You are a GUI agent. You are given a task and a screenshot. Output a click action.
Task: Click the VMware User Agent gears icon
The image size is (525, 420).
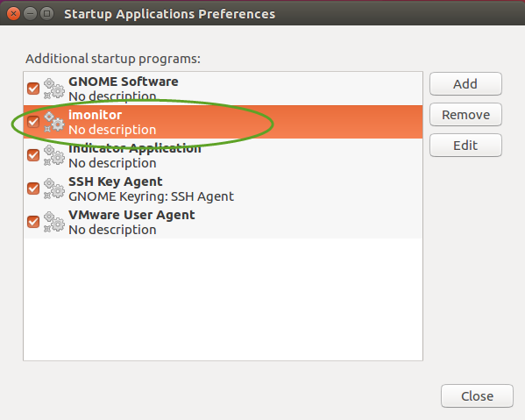point(54,222)
